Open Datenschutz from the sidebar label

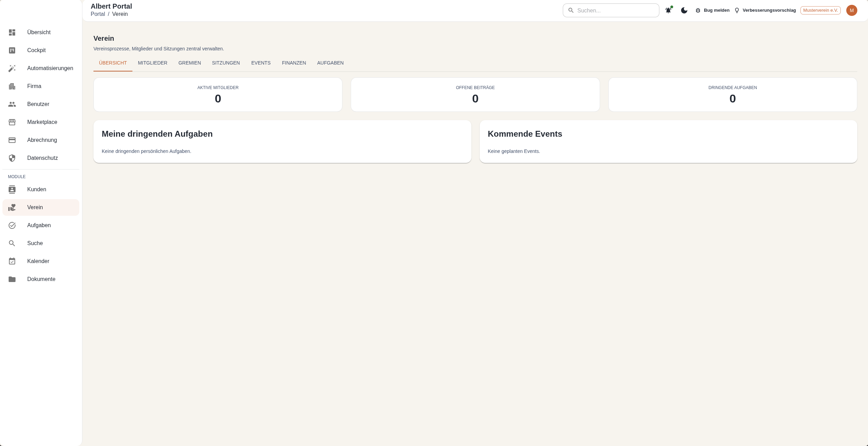coord(43,158)
